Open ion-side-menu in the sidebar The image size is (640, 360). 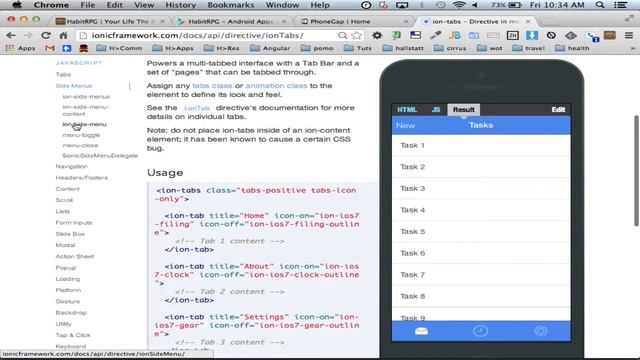tap(84, 124)
